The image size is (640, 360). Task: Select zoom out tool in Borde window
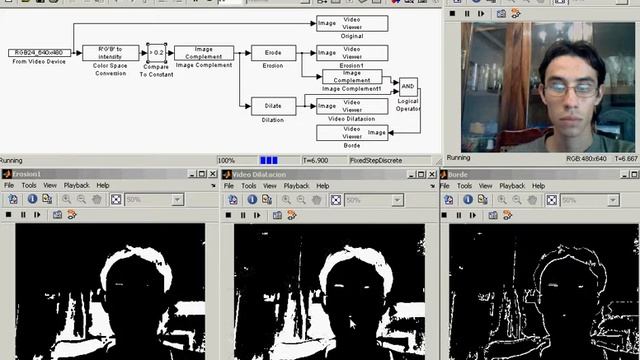click(x=517, y=200)
